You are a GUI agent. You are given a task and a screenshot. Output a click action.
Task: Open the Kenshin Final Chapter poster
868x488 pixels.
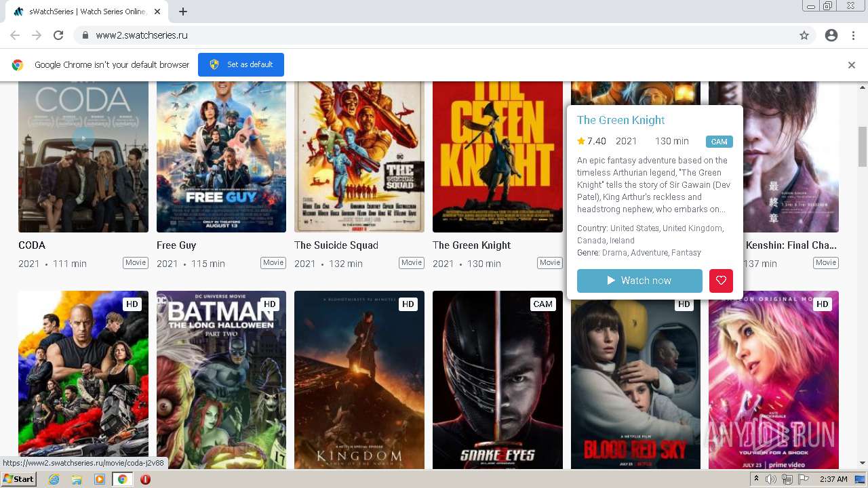791,157
